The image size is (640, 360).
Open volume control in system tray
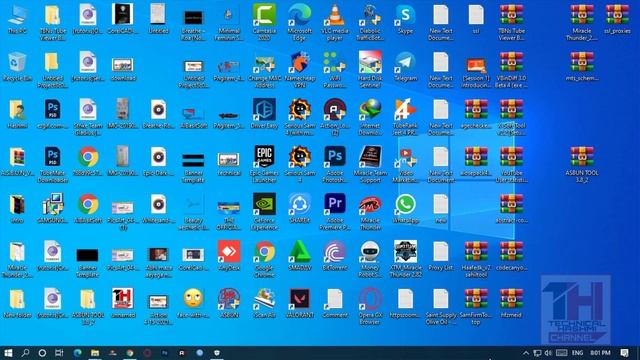pos(548,353)
